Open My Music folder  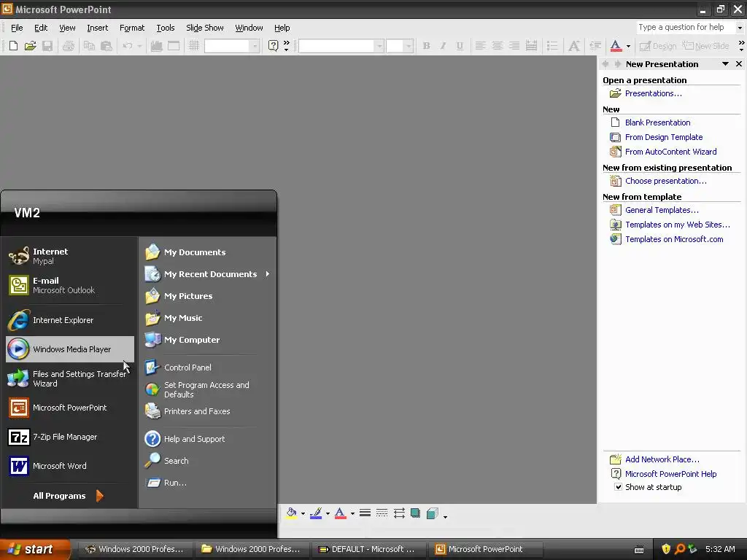coord(207,318)
